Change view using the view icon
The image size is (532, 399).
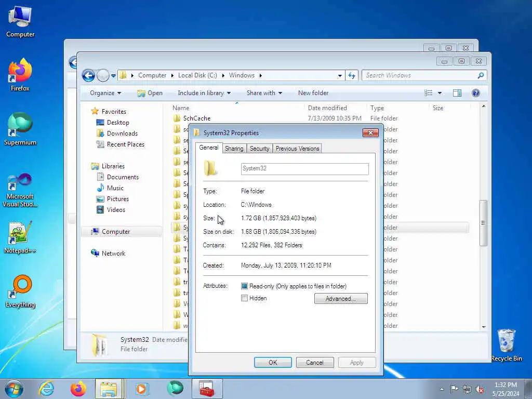(428, 93)
